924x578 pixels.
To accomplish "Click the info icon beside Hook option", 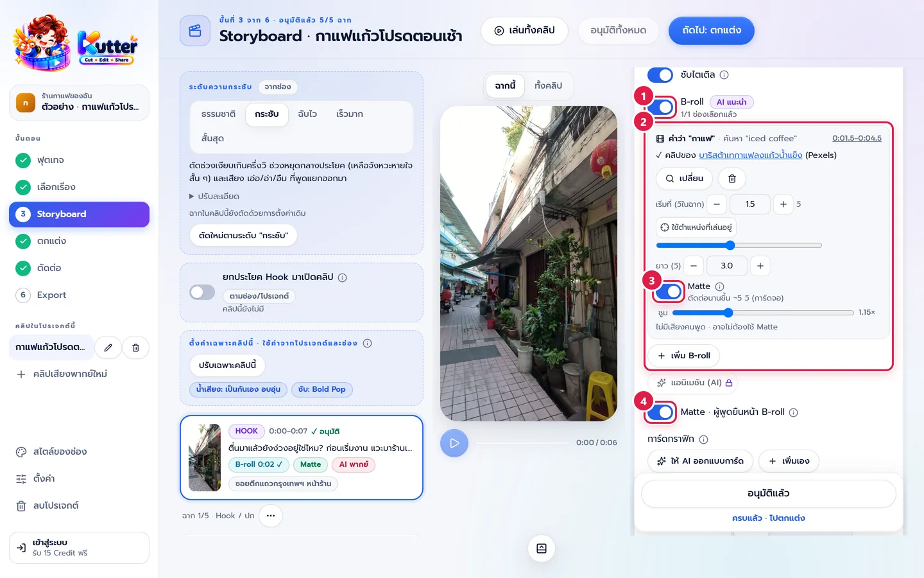I will 343,277.
